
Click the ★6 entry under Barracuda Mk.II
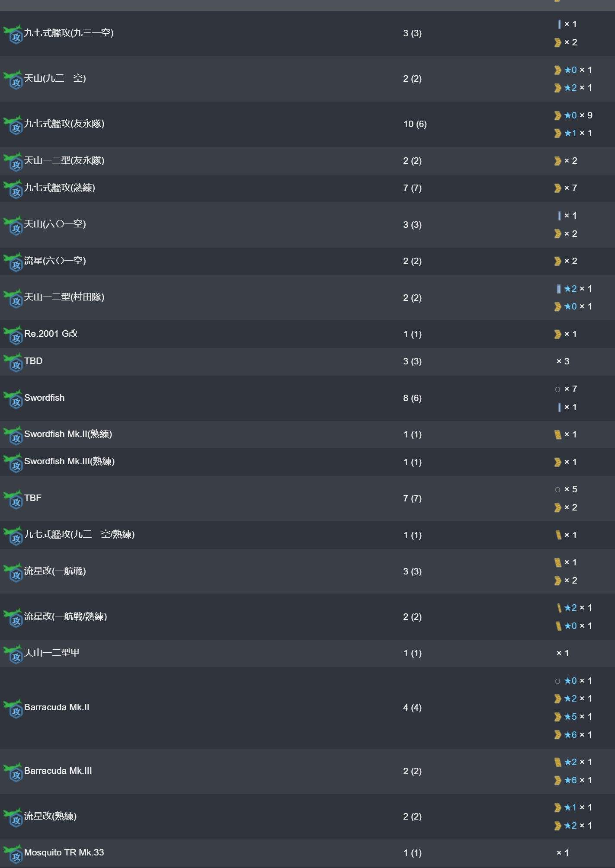pos(573,735)
